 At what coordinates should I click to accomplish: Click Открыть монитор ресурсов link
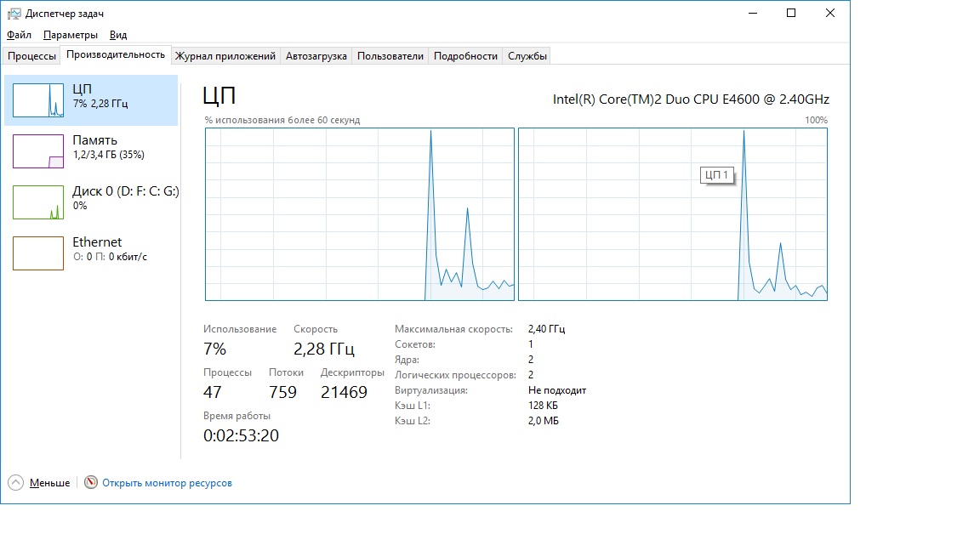167,483
